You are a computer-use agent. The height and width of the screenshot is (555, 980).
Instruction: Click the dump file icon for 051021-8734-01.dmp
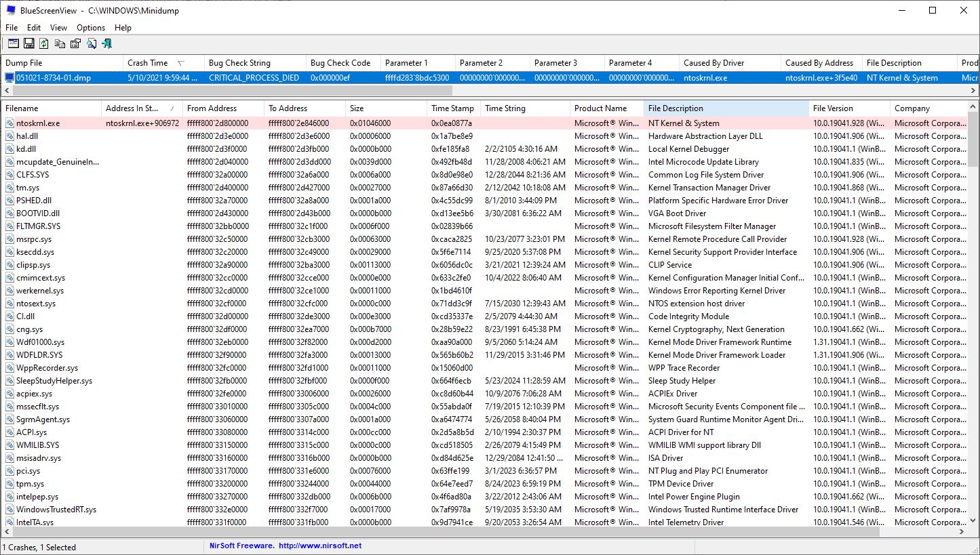9,78
